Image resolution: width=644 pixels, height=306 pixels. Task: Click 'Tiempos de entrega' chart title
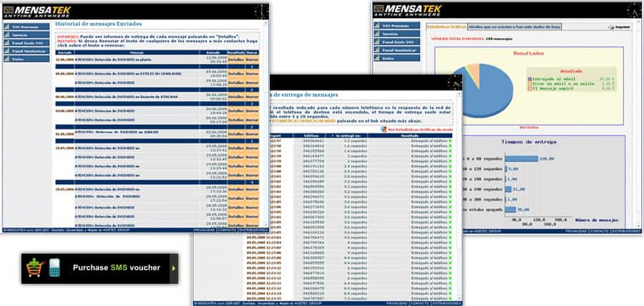tap(529, 141)
